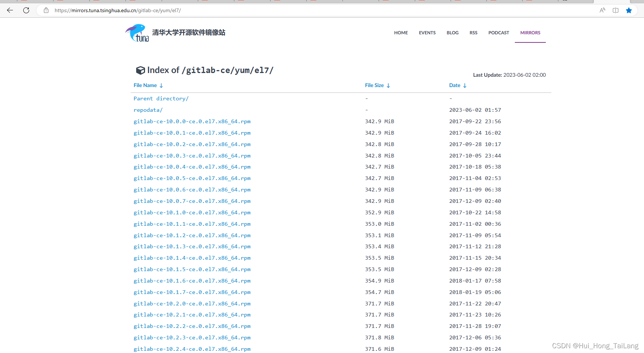The height and width of the screenshot is (353, 644).
Task: Download gitlab-ce-10.0.5-ce.0.el7.x86_64.rpm
Action: point(192,178)
